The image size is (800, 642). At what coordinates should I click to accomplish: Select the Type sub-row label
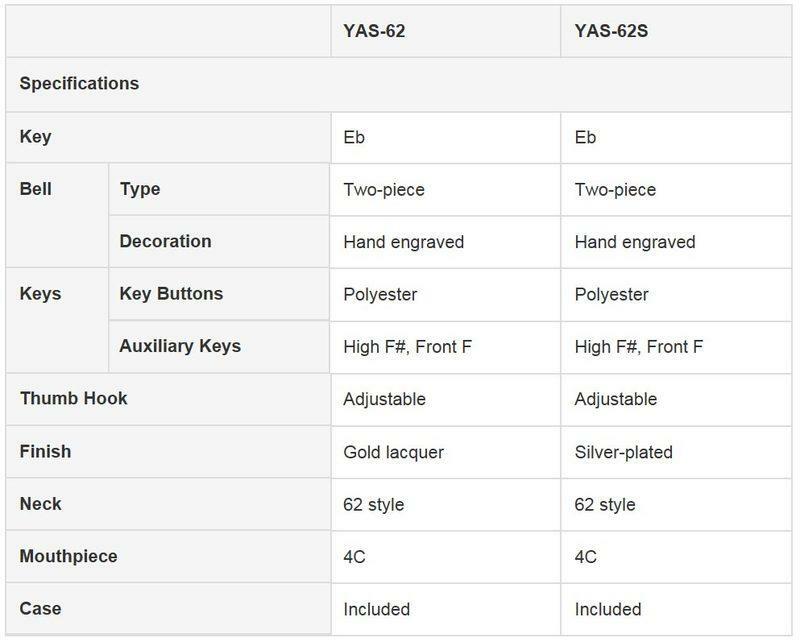pos(139,189)
